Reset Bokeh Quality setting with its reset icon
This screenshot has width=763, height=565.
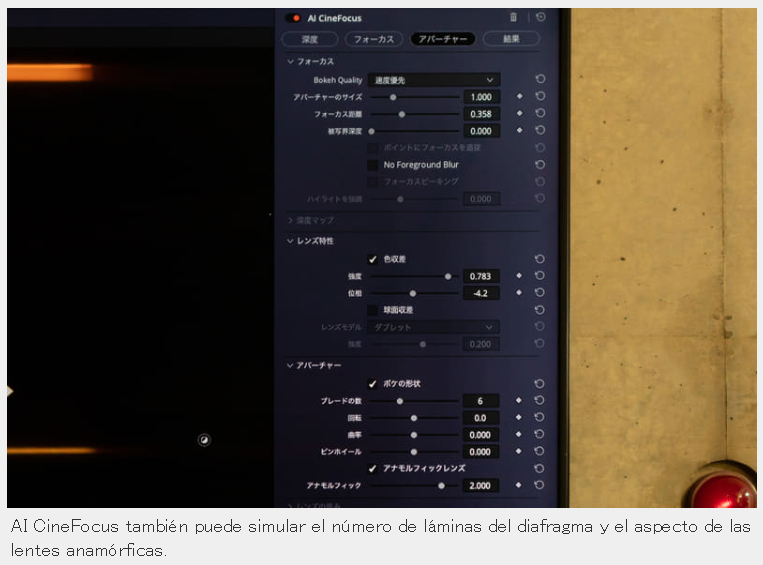[x=540, y=79]
